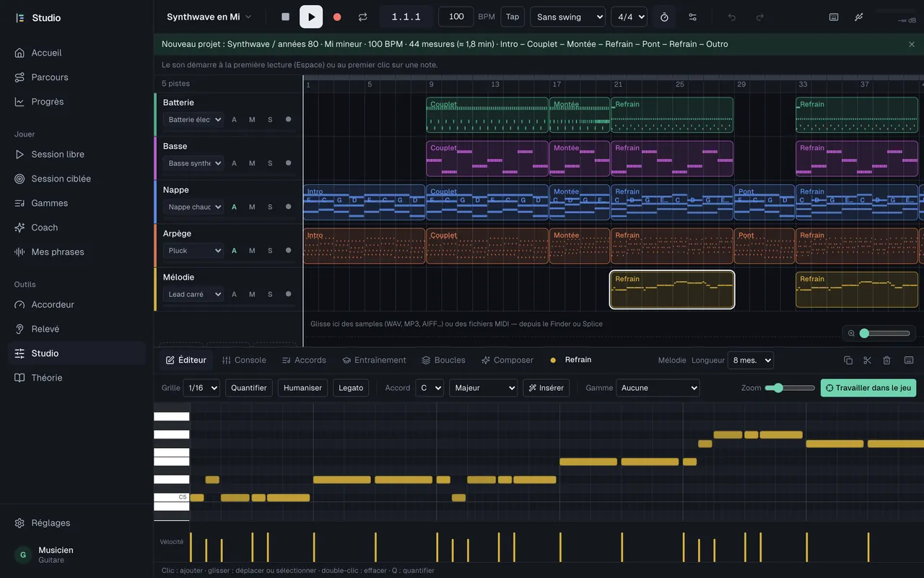Open Accordeur tool in sidebar

click(77, 305)
